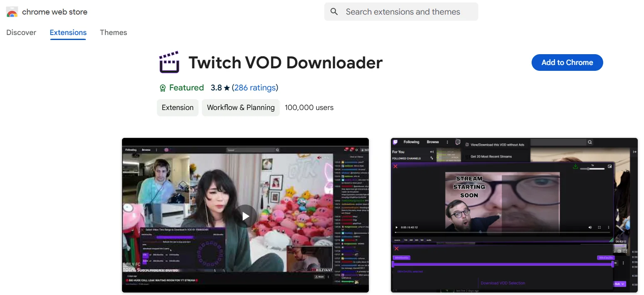Toggle fullscreen on the VOD player

coord(599,227)
